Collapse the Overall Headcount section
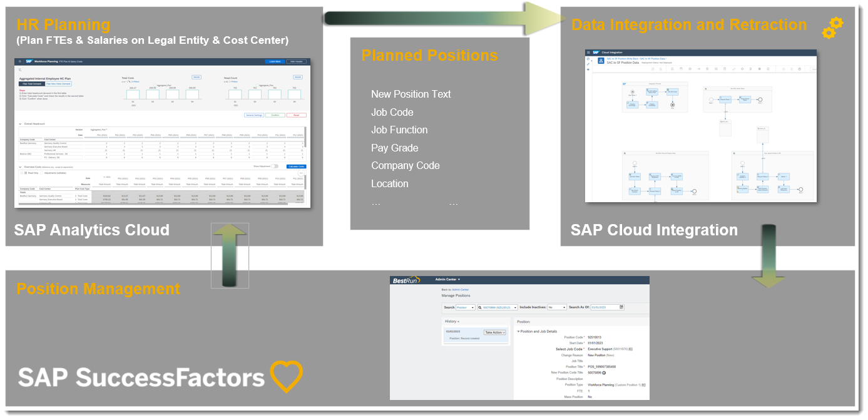The image size is (868, 420). click(x=20, y=124)
